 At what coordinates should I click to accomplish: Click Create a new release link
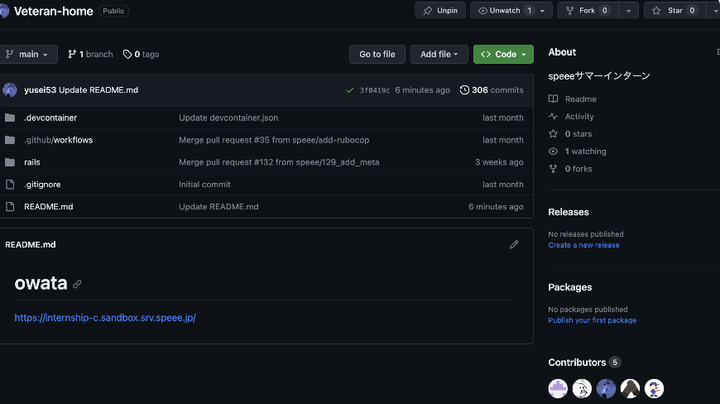pos(584,245)
